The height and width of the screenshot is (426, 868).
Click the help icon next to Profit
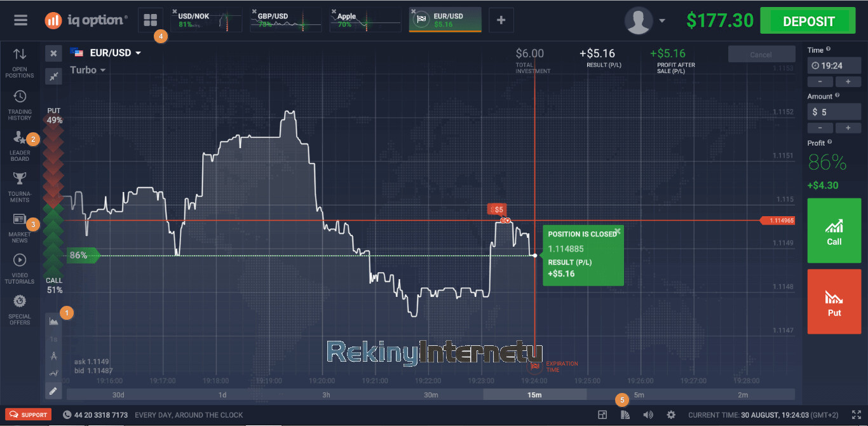pos(830,142)
